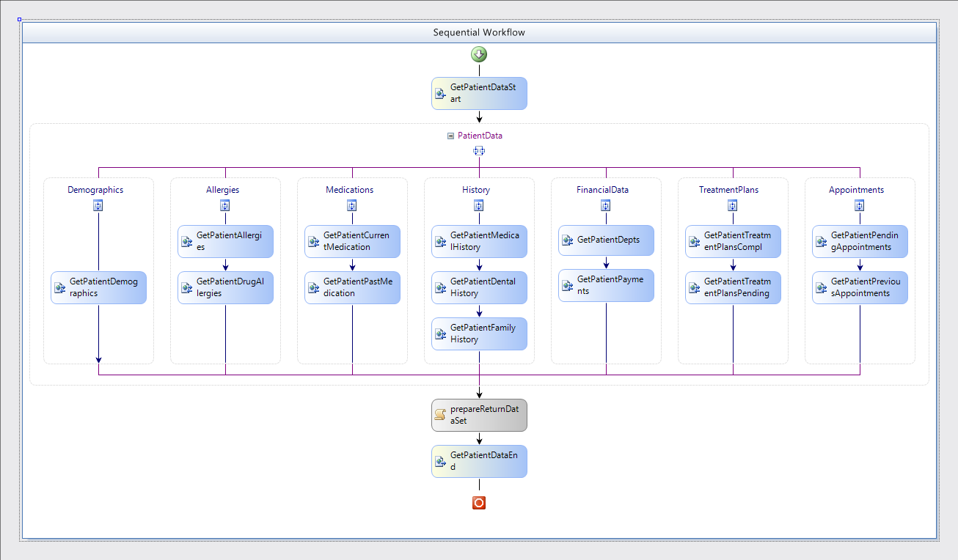Click the Medications branch title

(349, 190)
